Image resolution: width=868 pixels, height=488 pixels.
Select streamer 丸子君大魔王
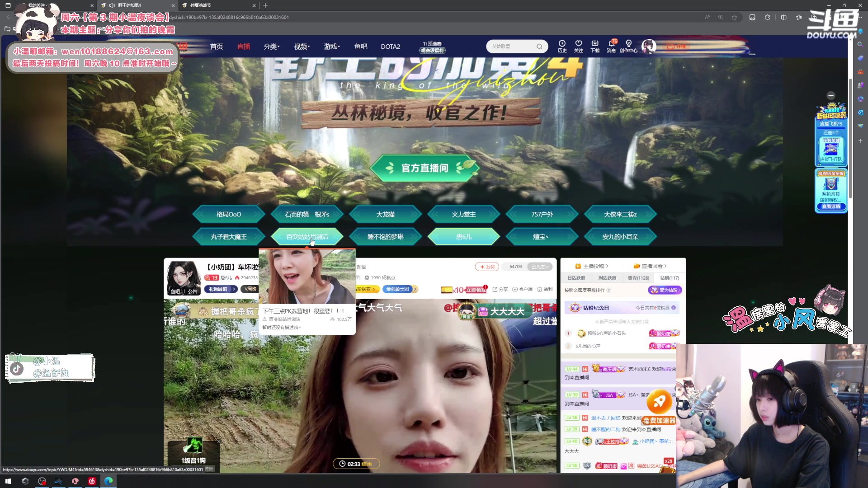(x=229, y=236)
